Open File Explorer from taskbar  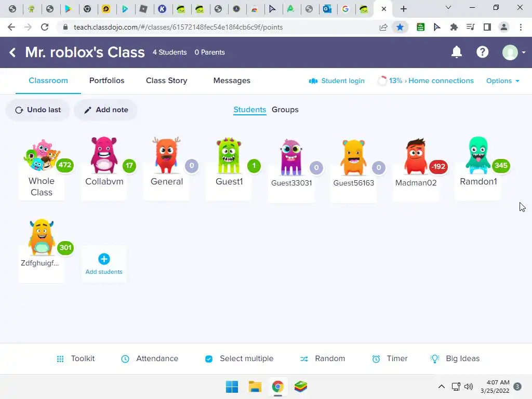255,387
